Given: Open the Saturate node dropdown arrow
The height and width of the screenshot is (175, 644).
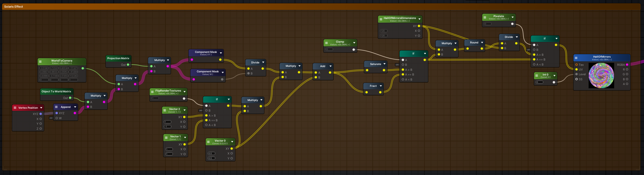Looking at the screenshot, I should (x=385, y=64).
